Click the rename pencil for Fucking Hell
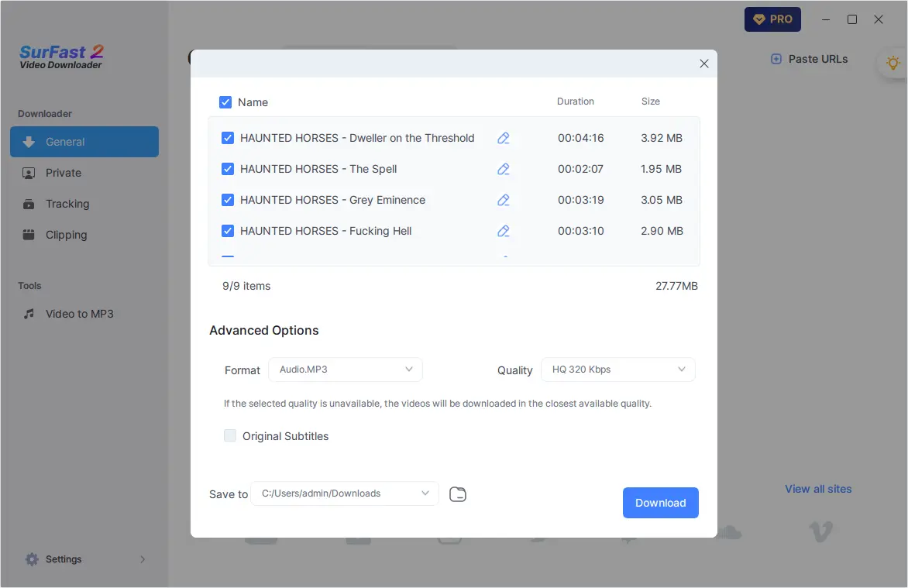This screenshot has height=588, width=908. (504, 231)
